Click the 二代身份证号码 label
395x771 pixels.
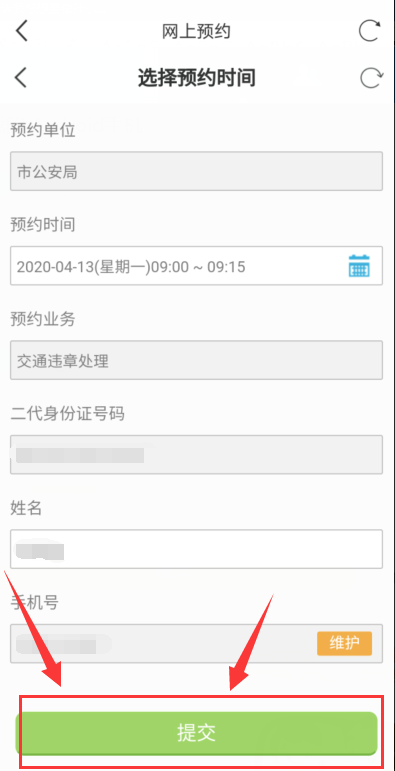click(67, 414)
